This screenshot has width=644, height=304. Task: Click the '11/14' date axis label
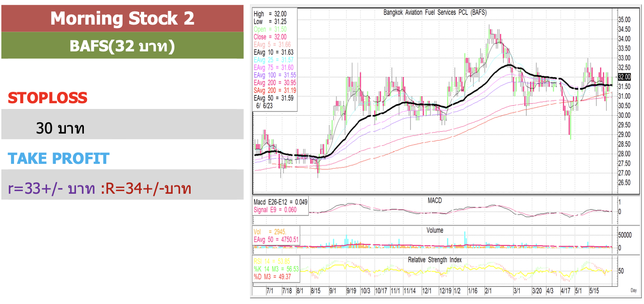tap(410, 291)
